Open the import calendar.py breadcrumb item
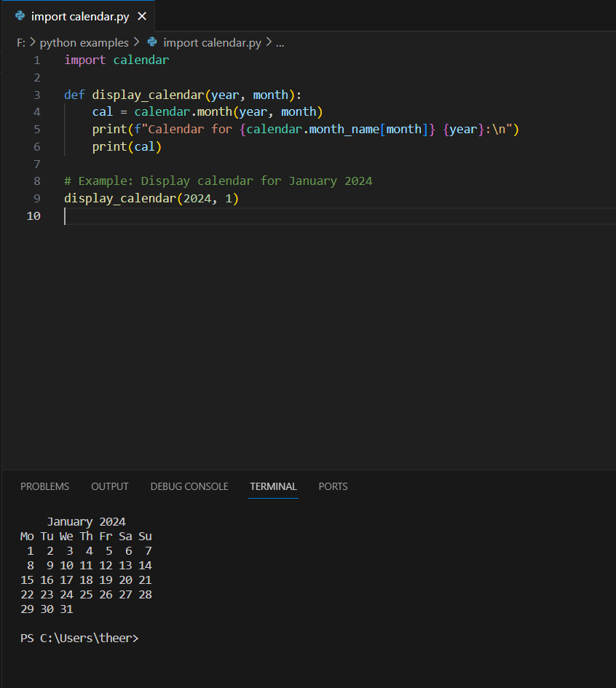 pos(211,43)
